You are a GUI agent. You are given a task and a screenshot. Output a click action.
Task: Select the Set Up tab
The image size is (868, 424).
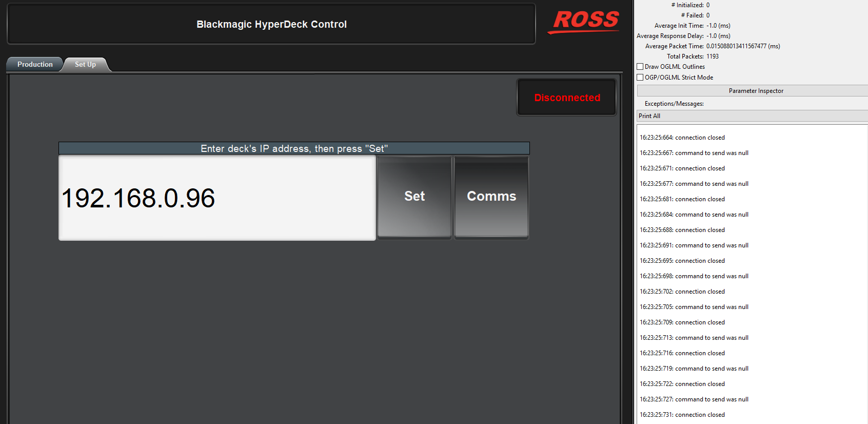85,64
